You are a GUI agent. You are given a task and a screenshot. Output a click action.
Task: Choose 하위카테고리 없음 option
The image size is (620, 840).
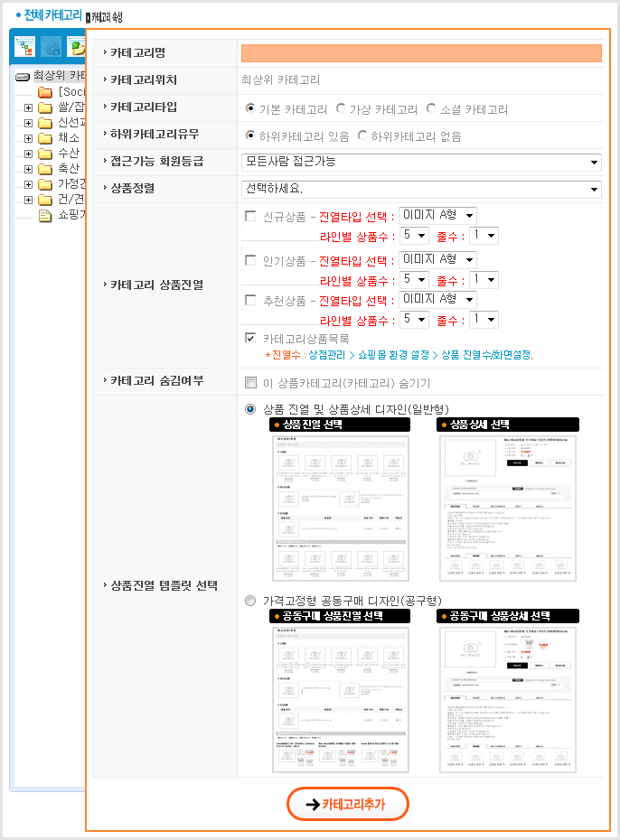tap(362, 135)
